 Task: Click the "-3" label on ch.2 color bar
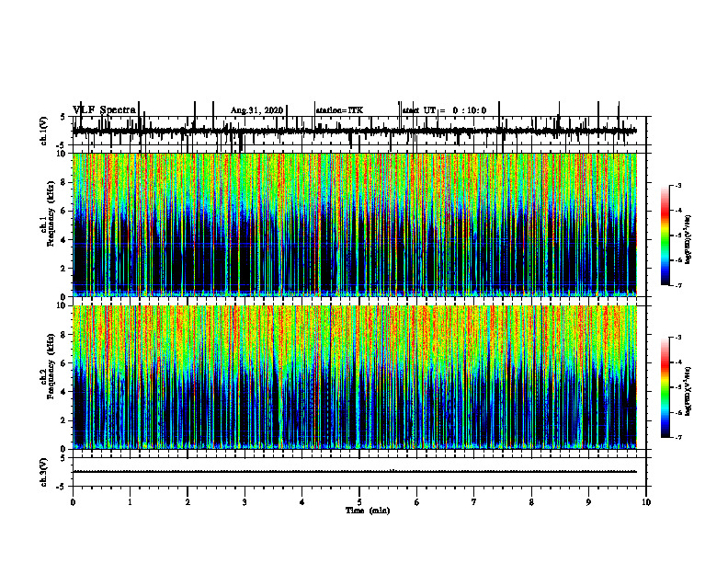678,338
